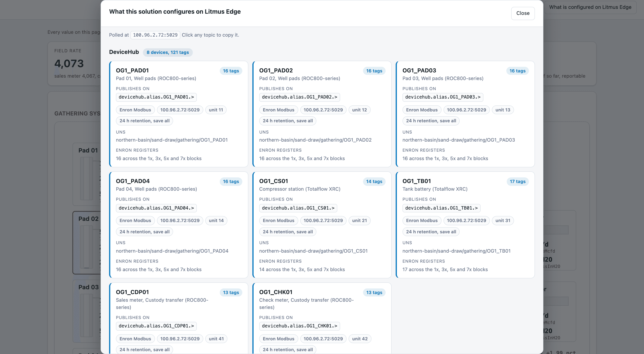Viewport: 644px width, 354px height.
Task: Click the OG1_TB01 card title
Action: [x=417, y=181]
